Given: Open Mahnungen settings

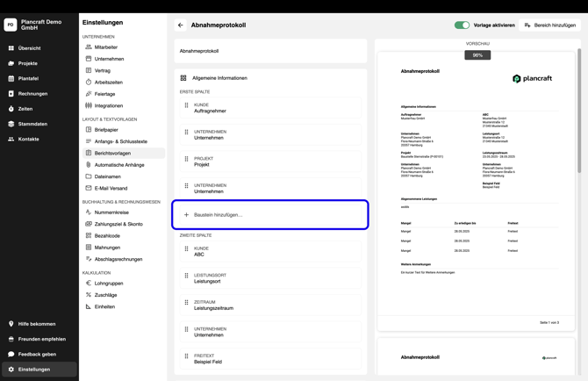Looking at the screenshot, I should 124,248.
